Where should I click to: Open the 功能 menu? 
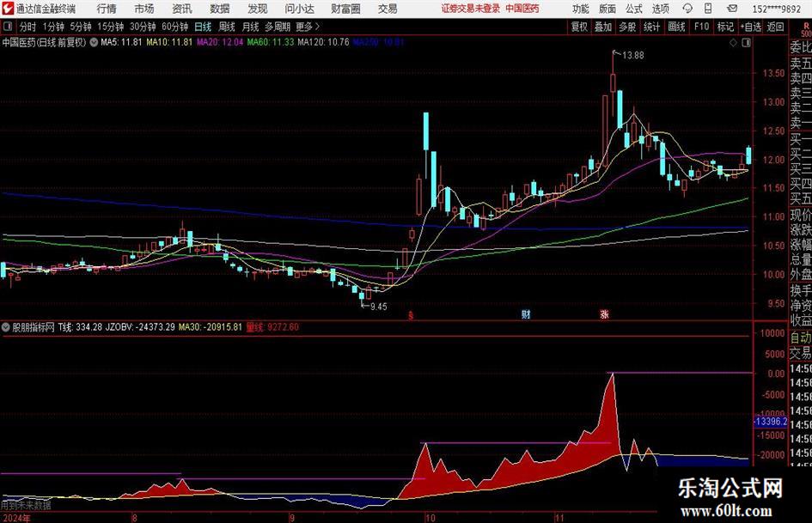click(x=581, y=9)
